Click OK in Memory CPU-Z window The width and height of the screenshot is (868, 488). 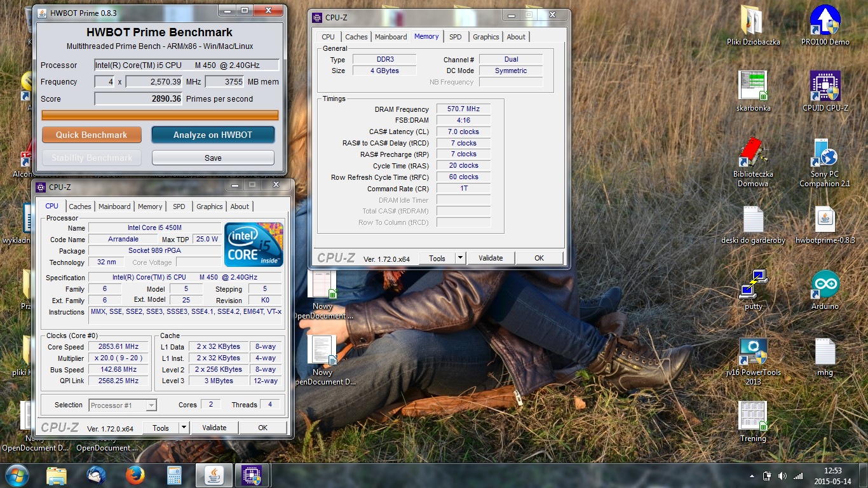(x=539, y=258)
